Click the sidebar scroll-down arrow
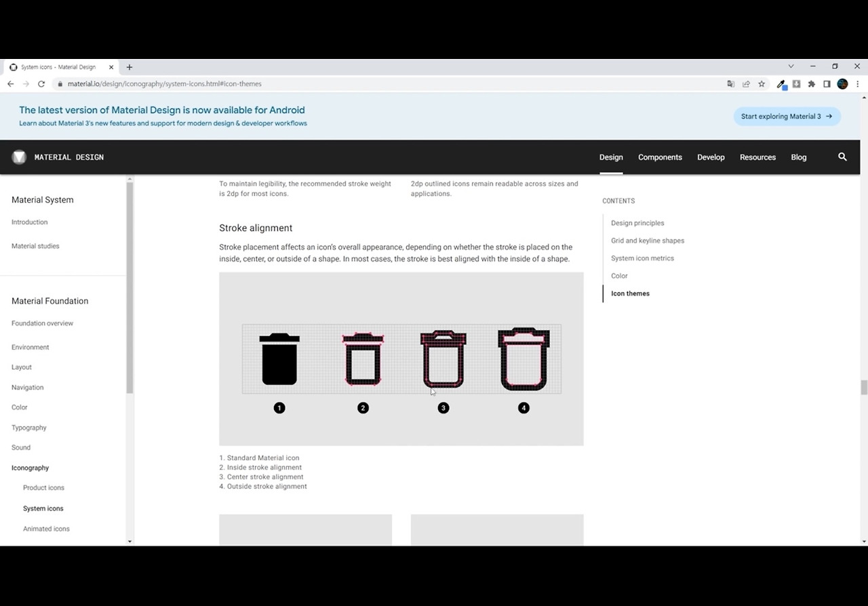The width and height of the screenshot is (868, 606). click(130, 541)
